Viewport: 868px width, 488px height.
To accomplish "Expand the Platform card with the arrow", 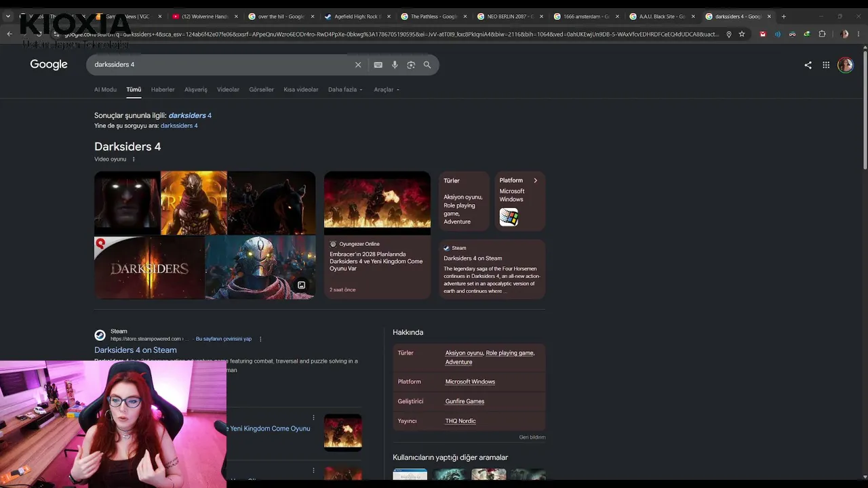I will (535, 180).
